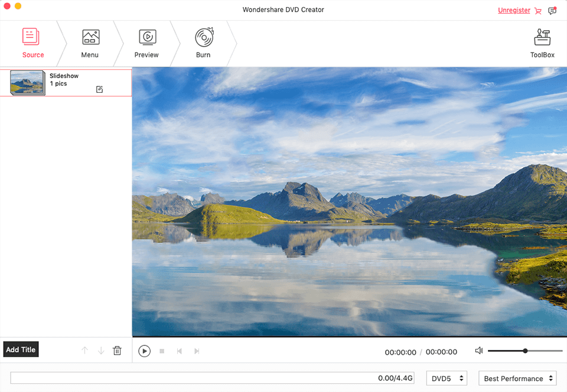Open the Preview step
The width and height of the screenshot is (567, 392).
(146, 43)
